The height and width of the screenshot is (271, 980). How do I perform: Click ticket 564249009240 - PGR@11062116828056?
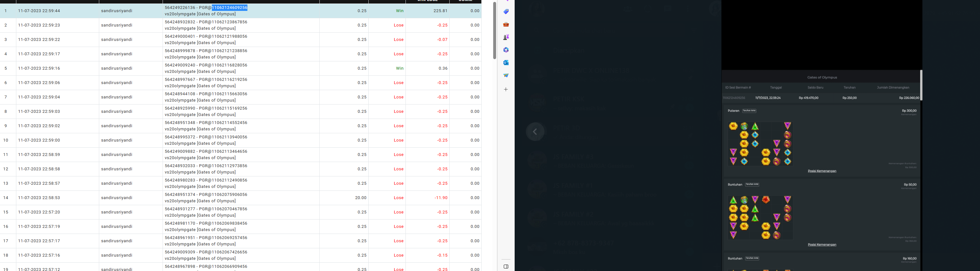click(206, 66)
